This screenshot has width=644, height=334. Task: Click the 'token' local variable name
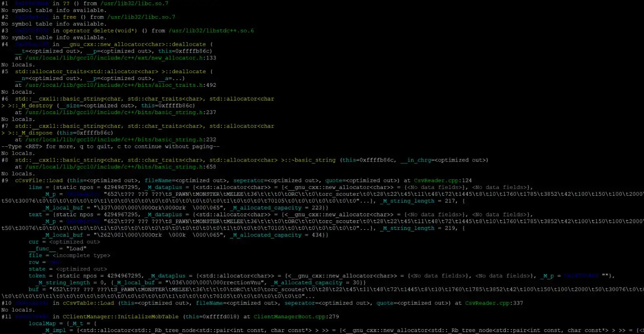[37, 276]
